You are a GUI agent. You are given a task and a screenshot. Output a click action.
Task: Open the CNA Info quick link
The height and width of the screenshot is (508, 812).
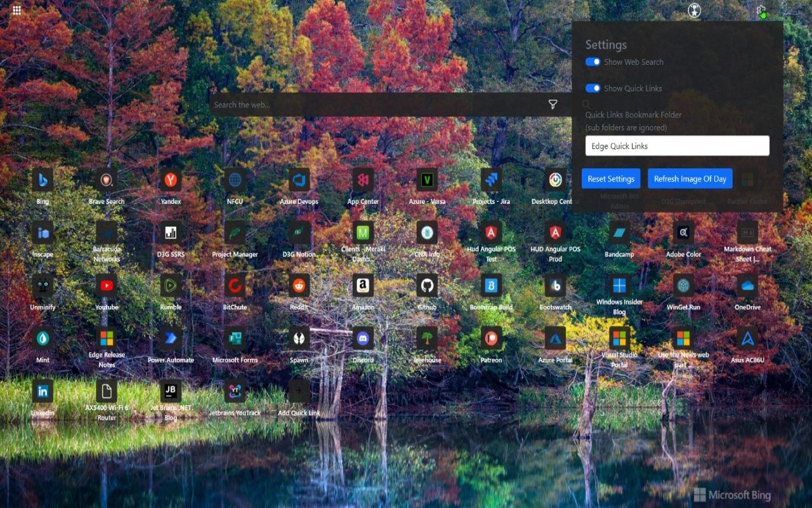tap(427, 232)
